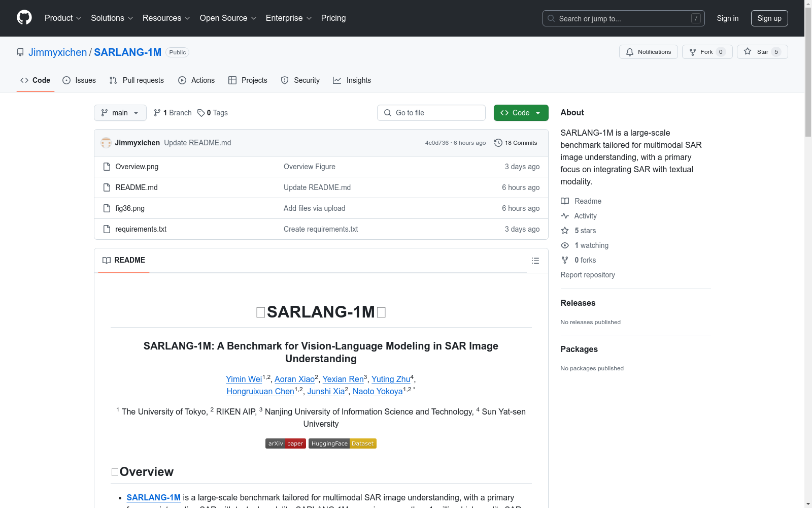Open the 'Overview Figure' commit message
The image size is (812, 508).
click(310, 167)
